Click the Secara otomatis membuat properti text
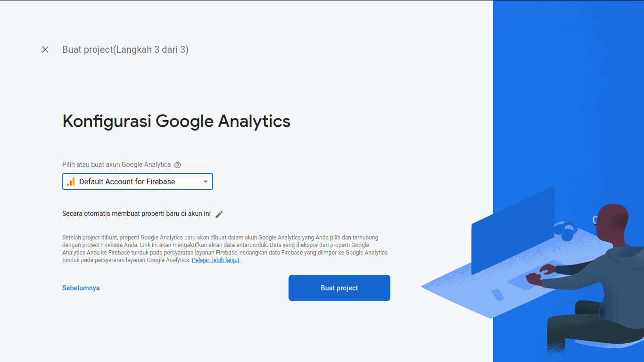The width and height of the screenshot is (644, 362). pyautogui.click(x=136, y=214)
